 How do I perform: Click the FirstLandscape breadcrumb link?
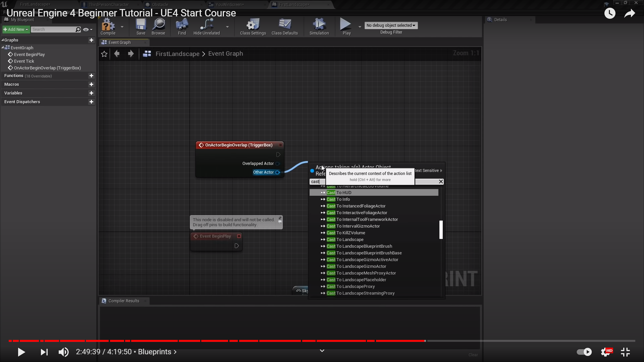177,54
